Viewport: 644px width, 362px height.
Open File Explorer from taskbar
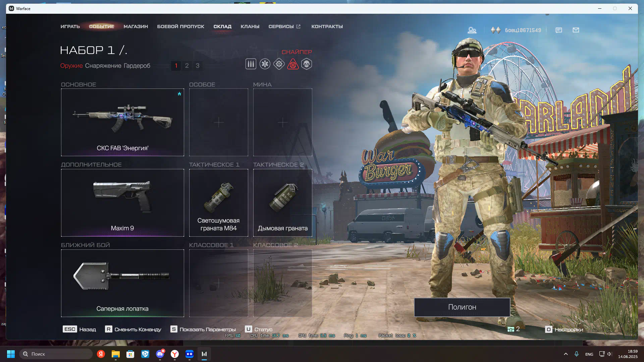(x=115, y=354)
